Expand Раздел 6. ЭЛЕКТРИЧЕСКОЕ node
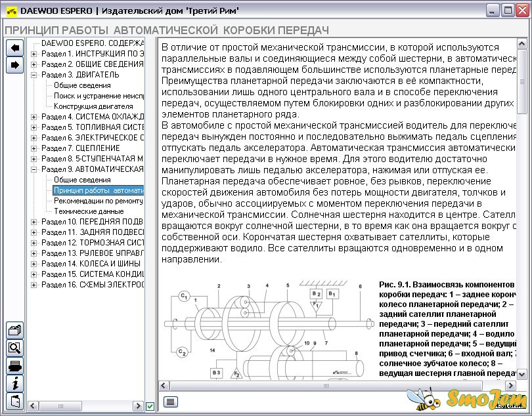The width and height of the screenshot is (532, 416). point(33,138)
